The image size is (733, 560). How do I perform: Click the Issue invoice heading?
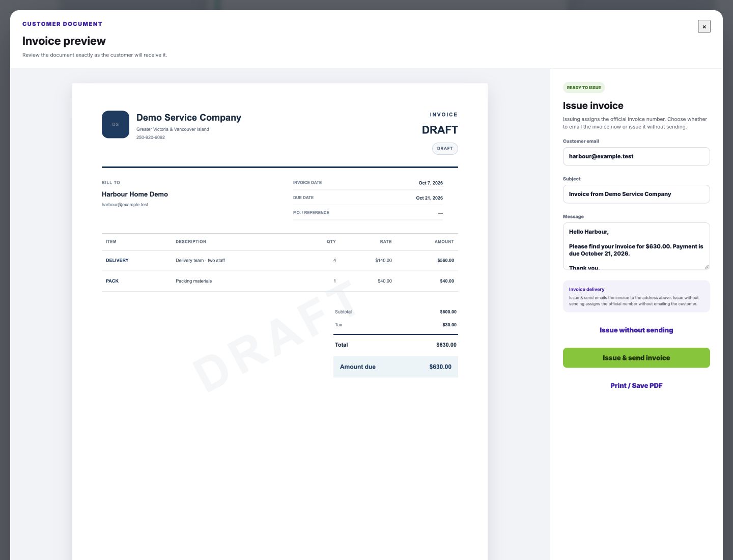593,106
